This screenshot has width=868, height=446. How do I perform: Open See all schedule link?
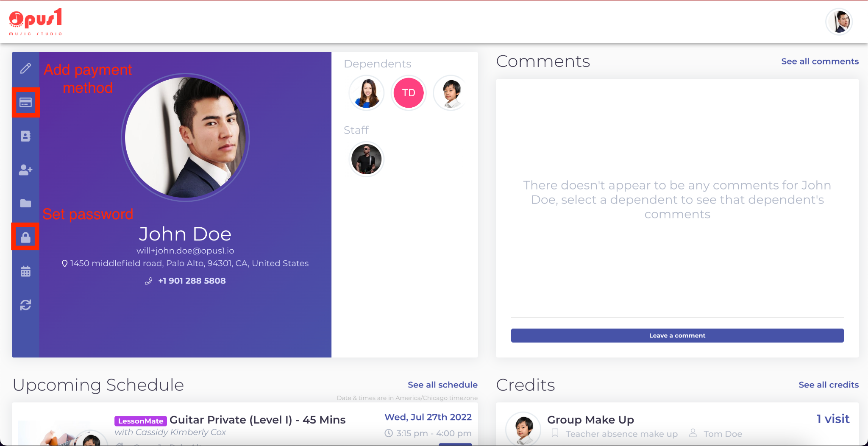(442, 385)
